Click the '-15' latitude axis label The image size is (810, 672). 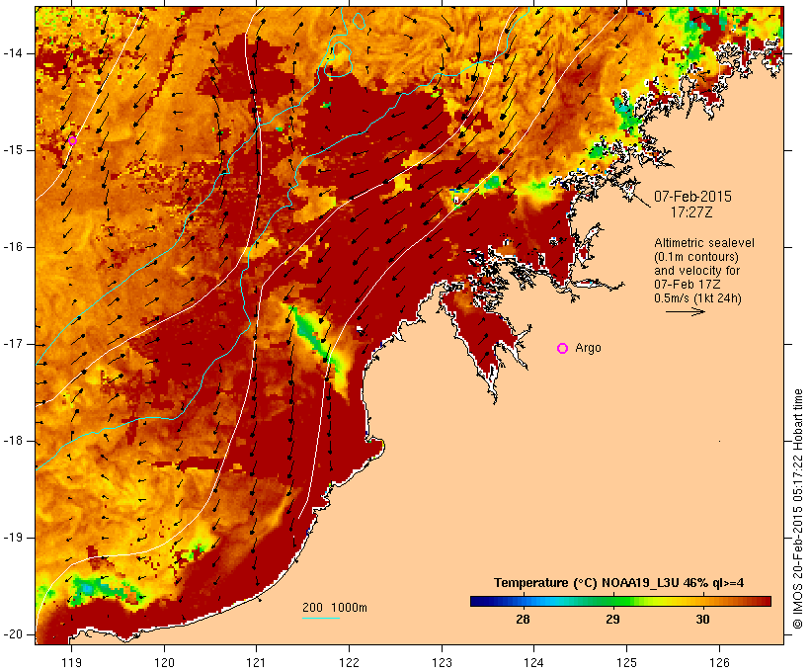12,150
